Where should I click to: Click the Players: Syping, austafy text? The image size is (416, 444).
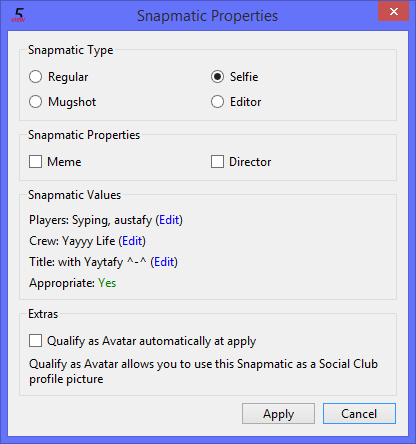click(90, 220)
